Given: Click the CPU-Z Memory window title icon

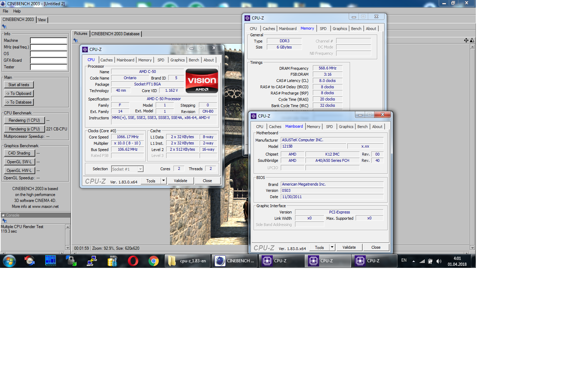Looking at the screenshot, I should 247,18.
